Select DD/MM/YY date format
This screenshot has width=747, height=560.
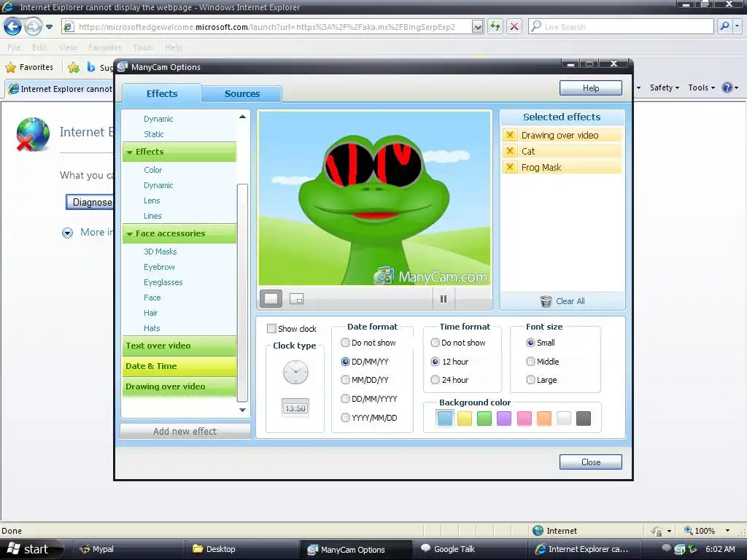pos(345,362)
